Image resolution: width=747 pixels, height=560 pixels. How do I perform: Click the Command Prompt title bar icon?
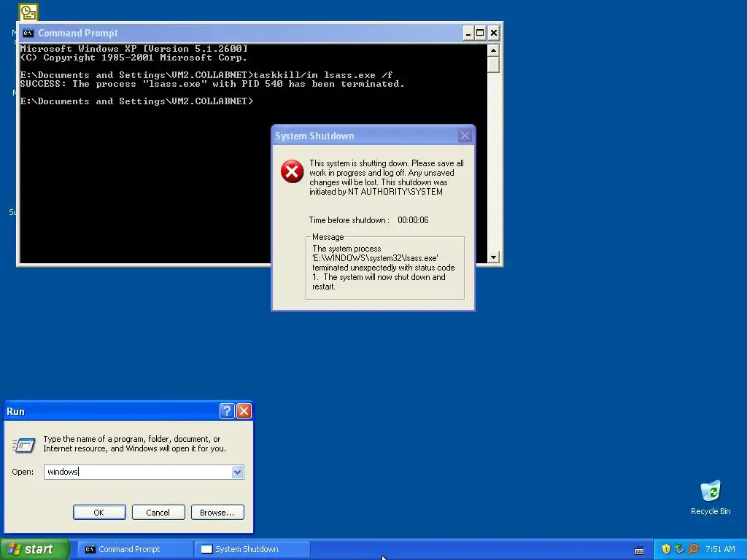pos(28,33)
